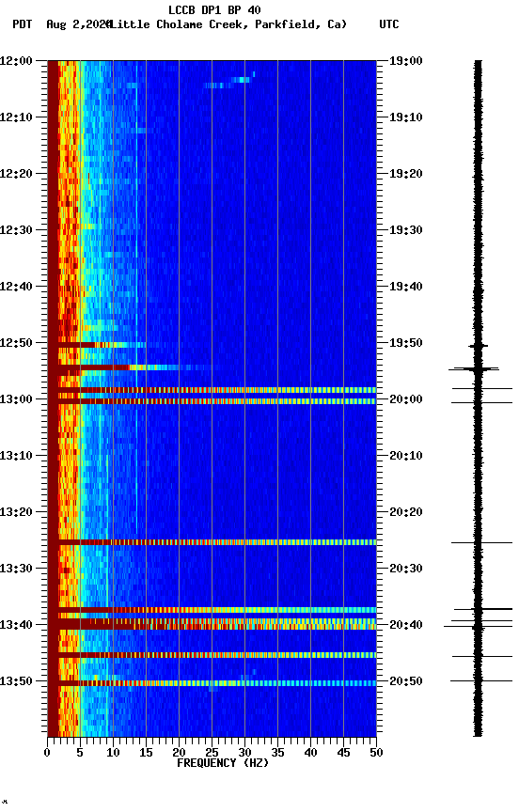This screenshot has height=812, width=519.
Task: Click the 19:20 UTC time label
Action: 406,174
